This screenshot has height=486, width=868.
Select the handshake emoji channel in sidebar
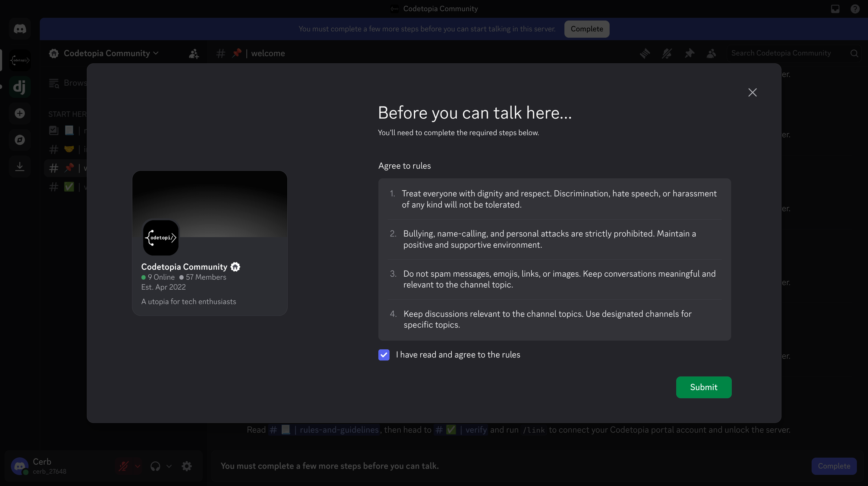(x=66, y=149)
